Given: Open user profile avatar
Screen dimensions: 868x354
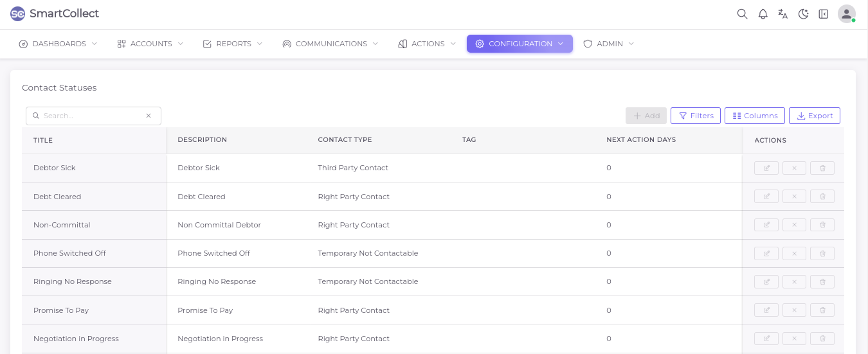Looking at the screenshot, I should click(846, 14).
